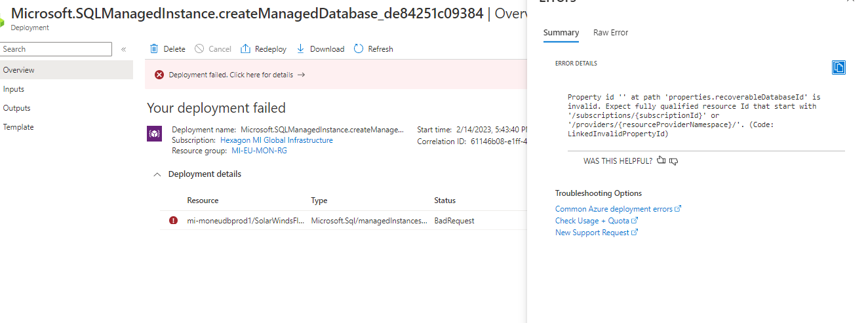The width and height of the screenshot is (868, 323).
Task: Switch to the Summary tab
Action: (561, 33)
